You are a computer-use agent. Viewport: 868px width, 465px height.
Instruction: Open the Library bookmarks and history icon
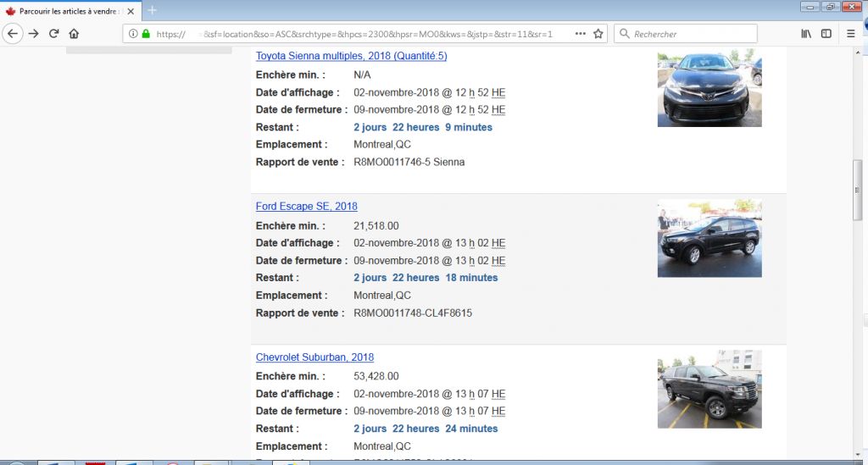806,34
